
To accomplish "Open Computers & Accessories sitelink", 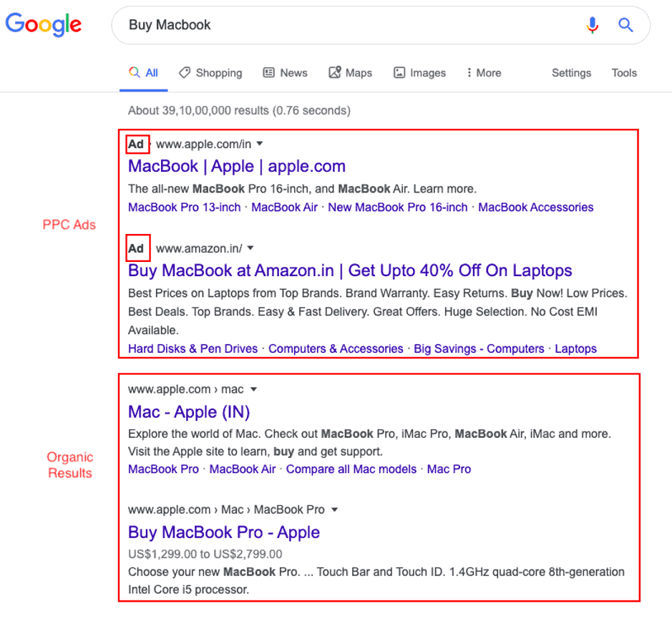I will tap(336, 349).
